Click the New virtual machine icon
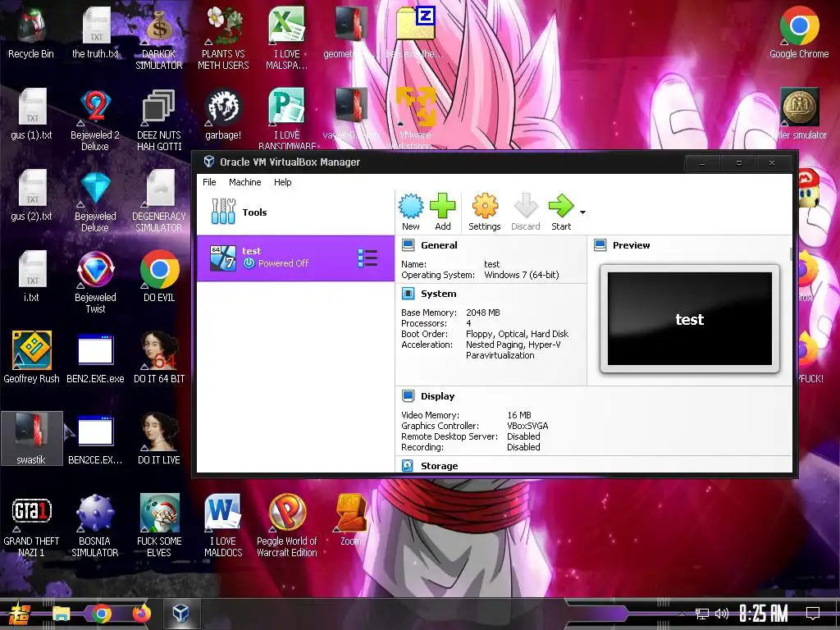The width and height of the screenshot is (840, 630). coord(411,212)
